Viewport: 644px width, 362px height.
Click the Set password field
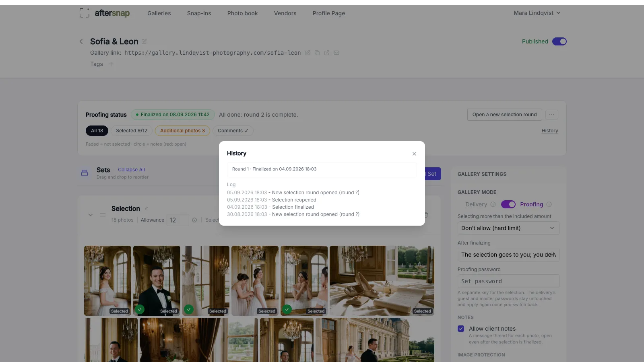[508, 281]
